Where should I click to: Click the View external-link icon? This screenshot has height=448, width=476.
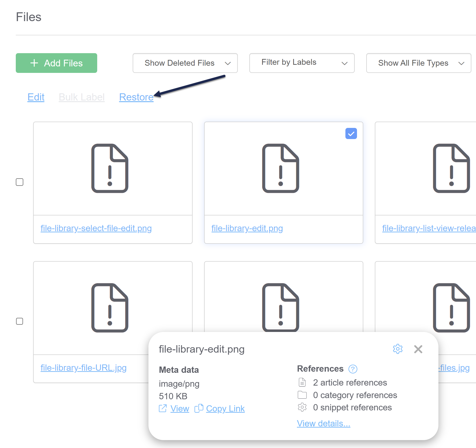tap(163, 409)
